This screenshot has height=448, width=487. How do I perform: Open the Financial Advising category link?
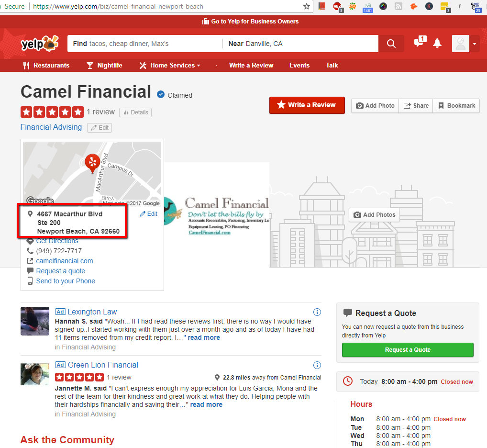[51, 127]
